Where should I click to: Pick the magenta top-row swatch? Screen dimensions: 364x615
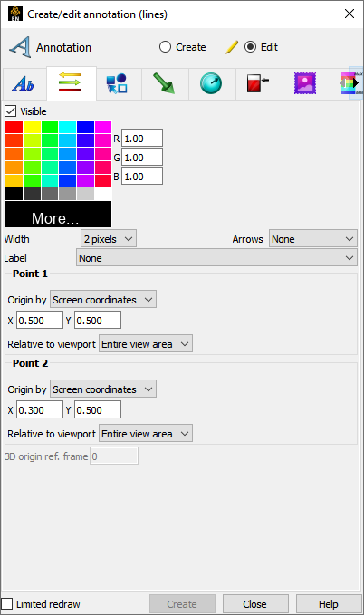pyautogui.click(x=103, y=128)
